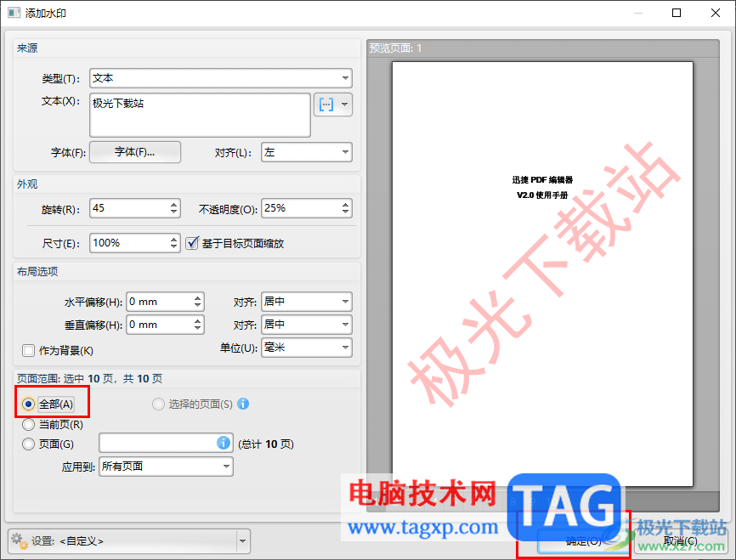
Task: Click the 确定(O) button
Action: [583, 541]
